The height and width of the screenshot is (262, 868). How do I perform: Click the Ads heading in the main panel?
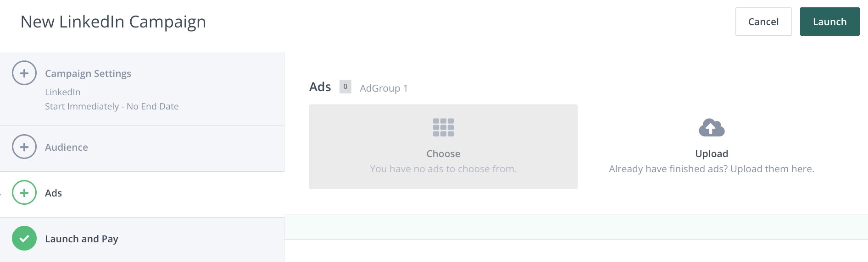click(320, 87)
